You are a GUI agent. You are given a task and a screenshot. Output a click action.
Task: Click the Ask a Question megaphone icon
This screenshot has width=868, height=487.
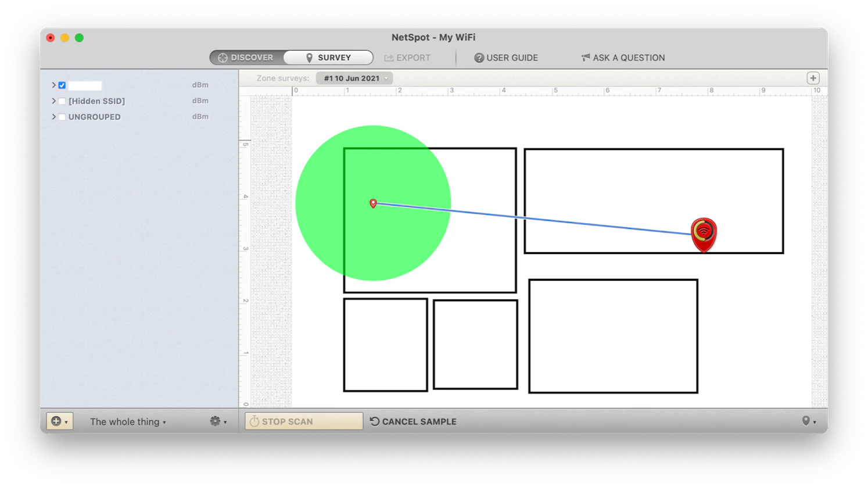[x=585, y=57]
